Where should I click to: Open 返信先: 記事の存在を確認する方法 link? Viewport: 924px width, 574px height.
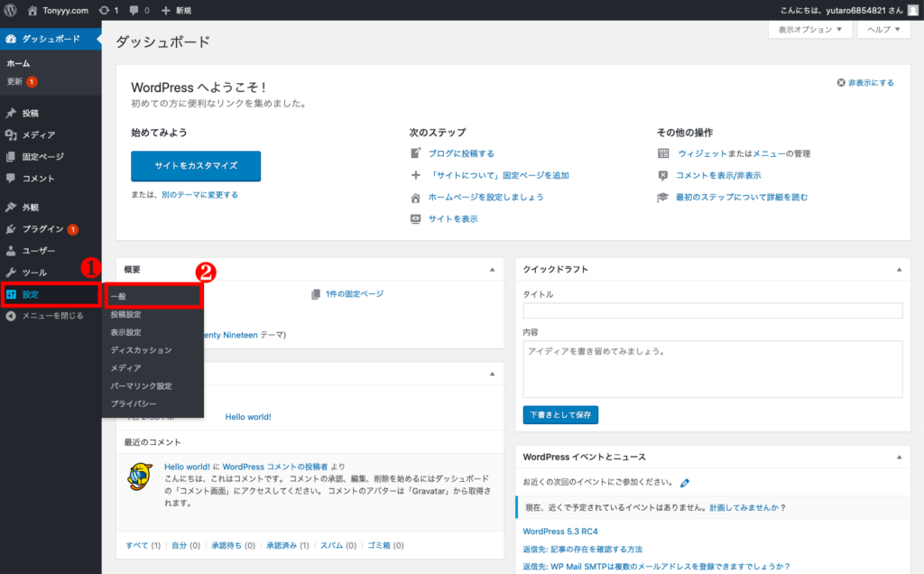(582, 550)
